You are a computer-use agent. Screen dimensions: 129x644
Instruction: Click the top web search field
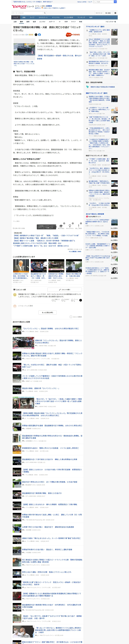point(103,2)
